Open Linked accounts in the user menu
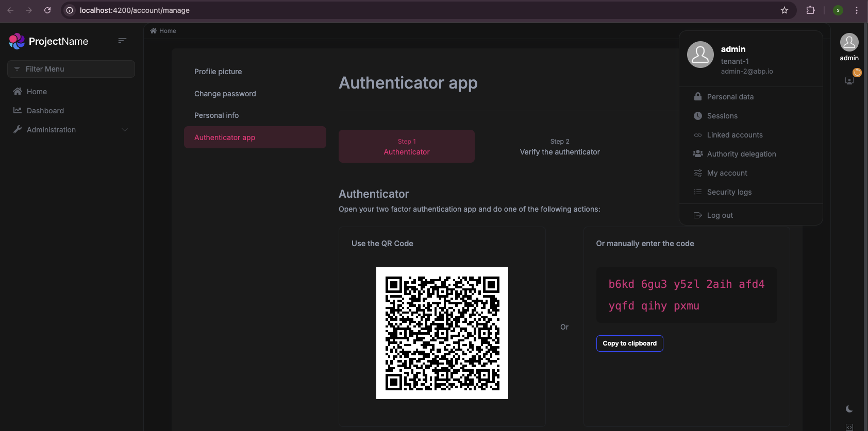 735,135
